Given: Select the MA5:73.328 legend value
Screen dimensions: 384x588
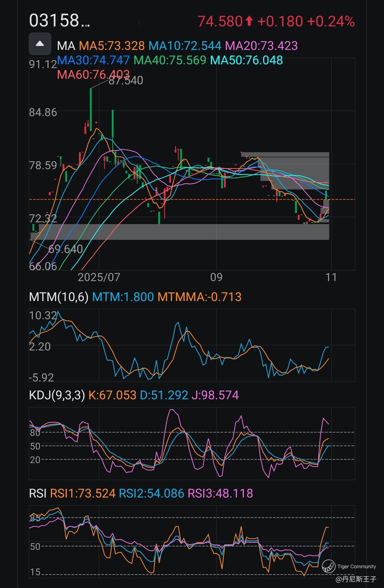Looking at the screenshot, I should 112,46.
